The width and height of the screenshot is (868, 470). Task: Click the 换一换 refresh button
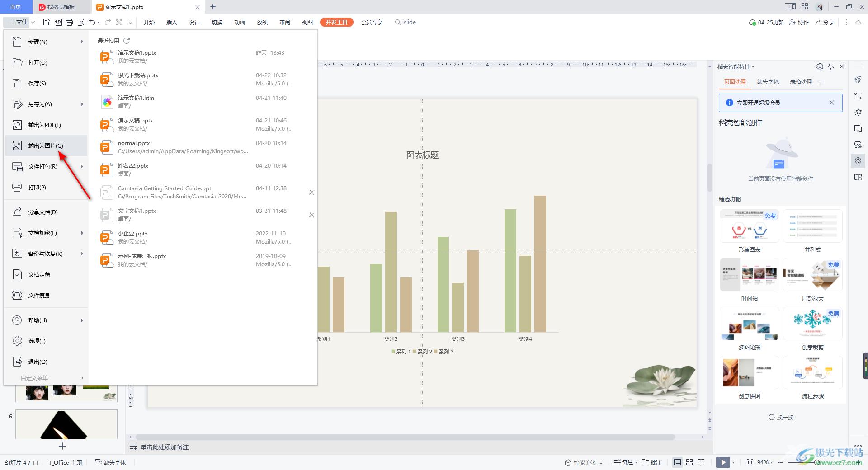pyautogui.click(x=781, y=417)
